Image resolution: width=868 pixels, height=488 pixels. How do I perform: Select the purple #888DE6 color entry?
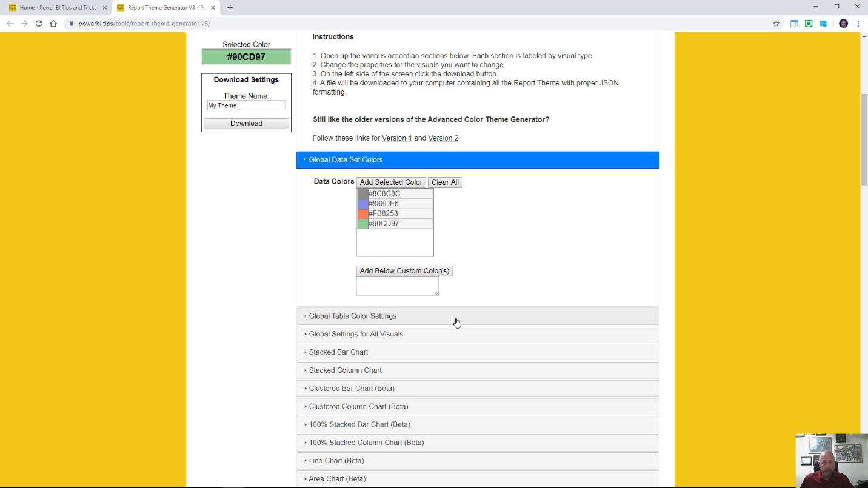tap(395, 204)
